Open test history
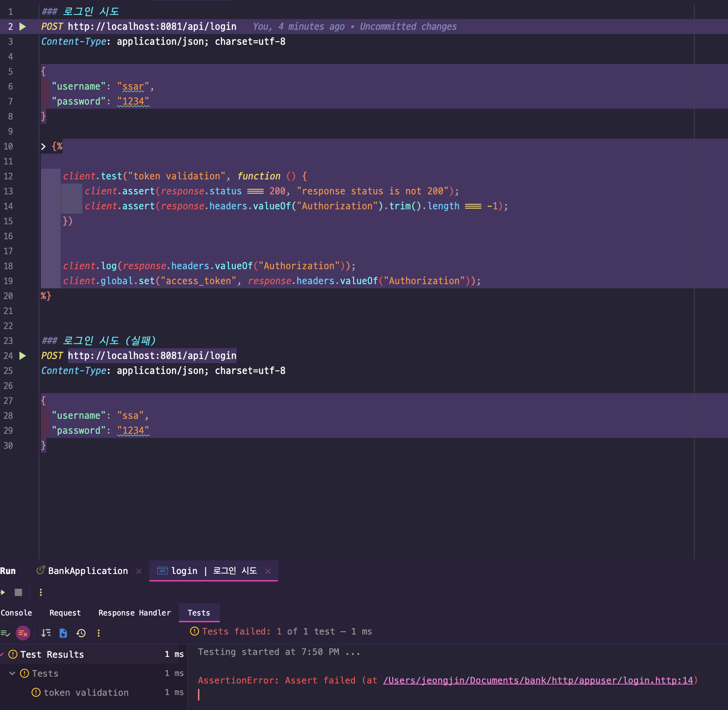This screenshot has height=710, width=728. point(81,633)
